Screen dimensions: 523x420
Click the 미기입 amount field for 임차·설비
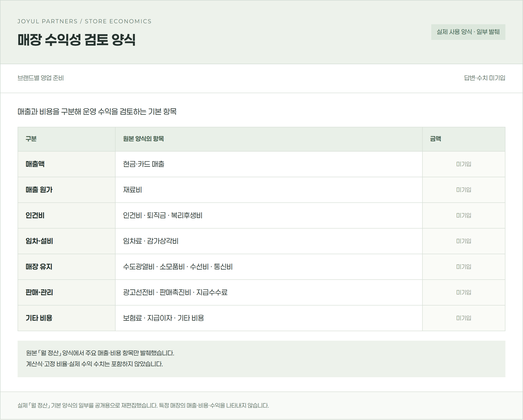click(464, 241)
